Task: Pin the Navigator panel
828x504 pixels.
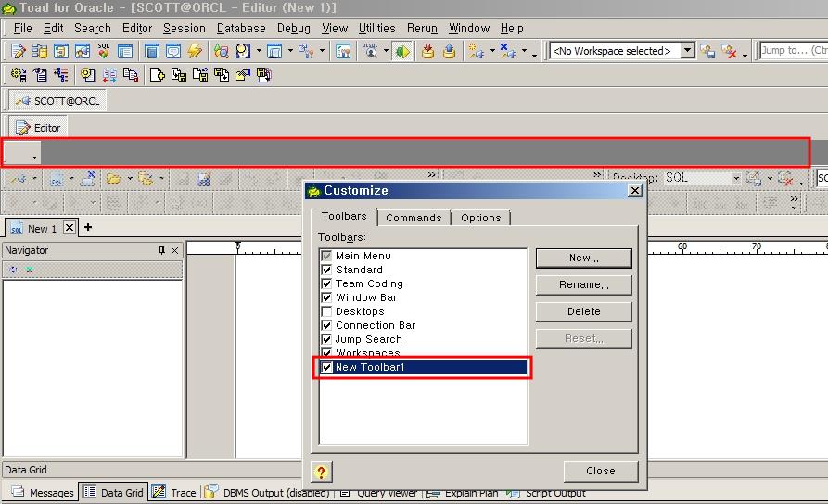Action: point(162,250)
